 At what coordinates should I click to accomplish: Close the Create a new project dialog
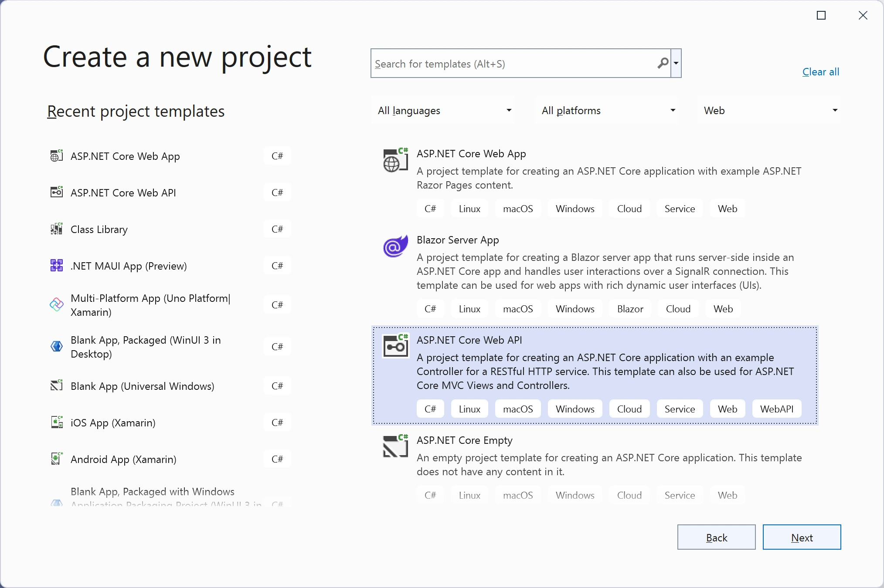point(863,16)
